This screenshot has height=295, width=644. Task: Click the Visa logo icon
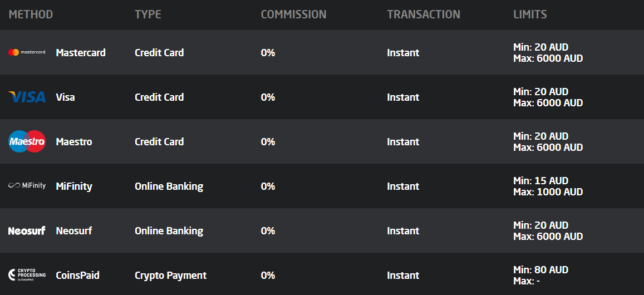(x=27, y=97)
